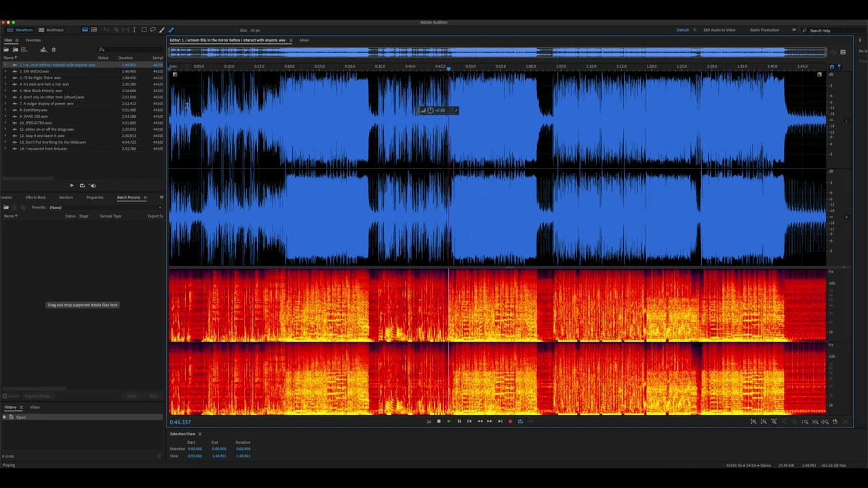Select the Lasso Selection tool

click(153, 30)
